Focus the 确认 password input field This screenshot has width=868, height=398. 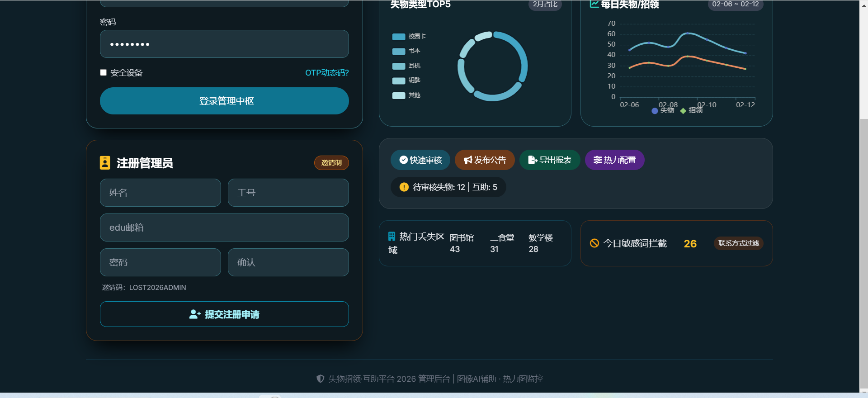[288, 262]
